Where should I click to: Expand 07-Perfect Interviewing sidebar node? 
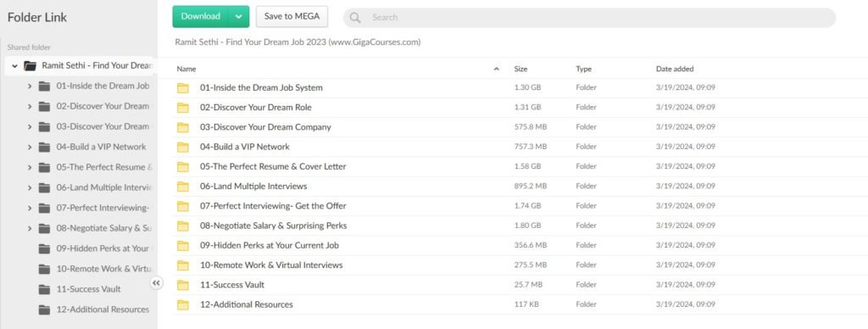pyautogui.click(x=30, y=209)
